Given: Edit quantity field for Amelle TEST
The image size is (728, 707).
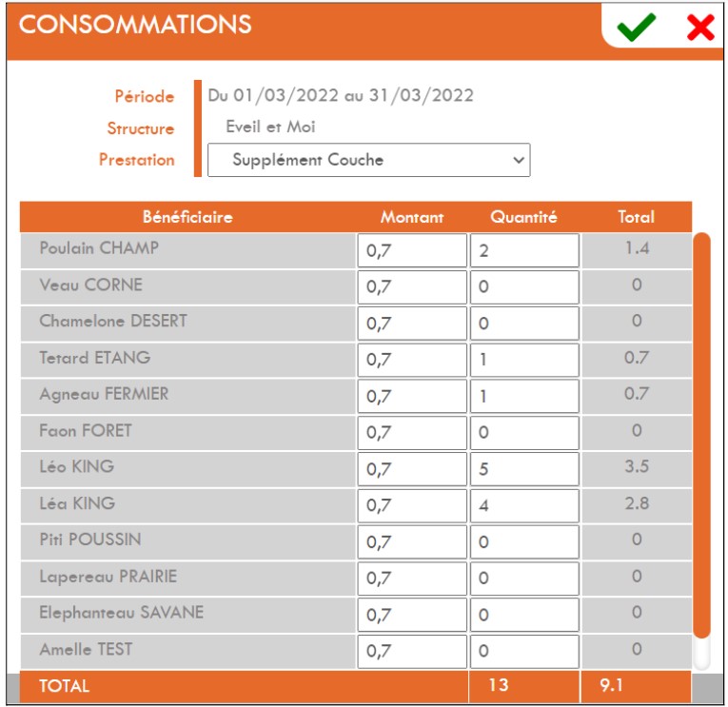Looking at the screenshot, I should point(524,651).
